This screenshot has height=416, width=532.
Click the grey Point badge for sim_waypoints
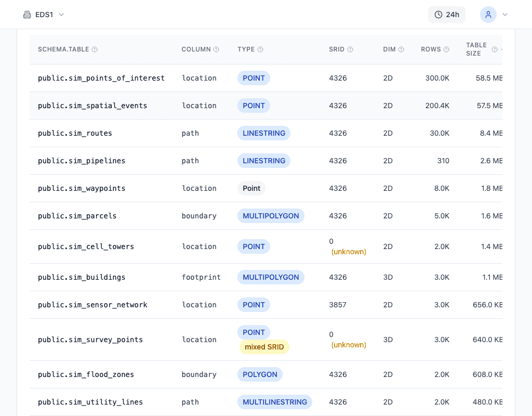point(251,188)
